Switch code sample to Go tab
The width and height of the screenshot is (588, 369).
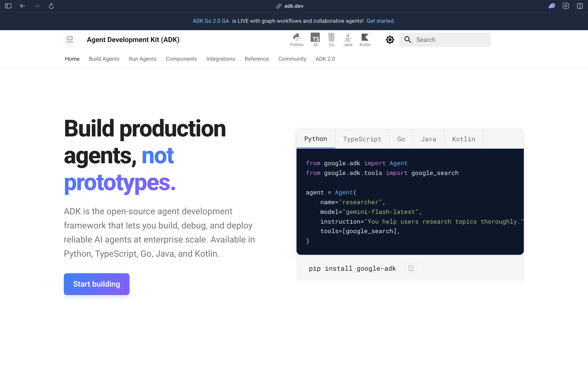point(401,139)
